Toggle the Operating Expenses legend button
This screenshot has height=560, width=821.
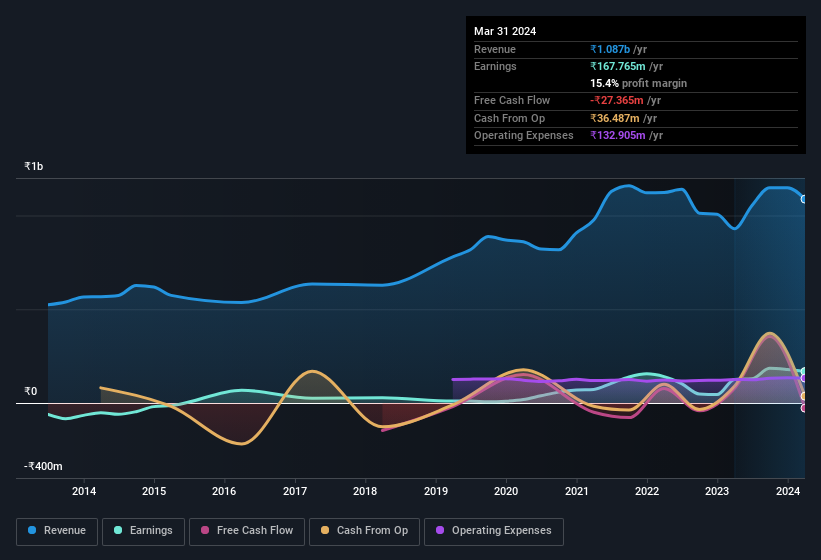[494, 531]
